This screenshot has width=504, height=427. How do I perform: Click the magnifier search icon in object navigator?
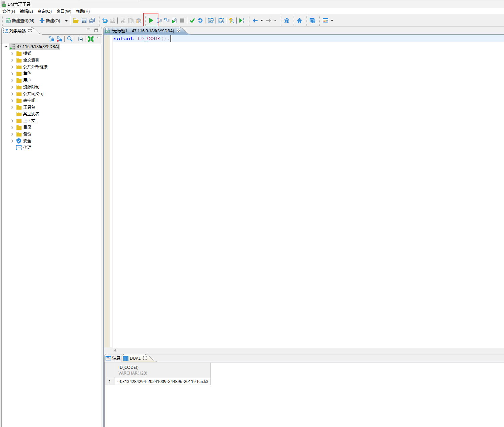click(70, 39)
